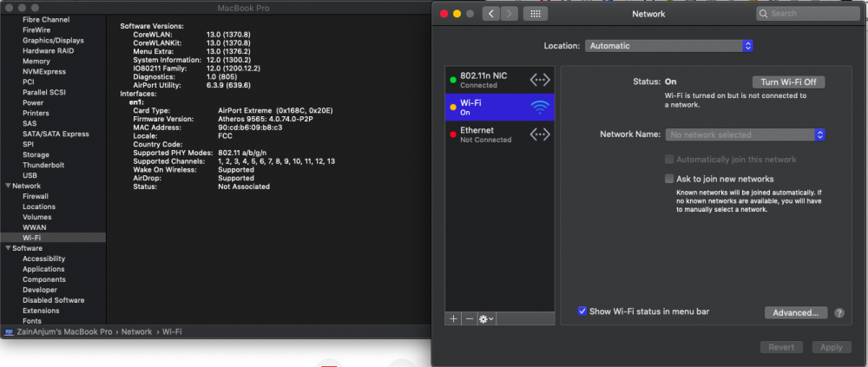Image resolution: width=868 pixels, height=367 pixels.
Task: Click the Search field in Network window
Action: pyautogui.click(x=807, y=14)
